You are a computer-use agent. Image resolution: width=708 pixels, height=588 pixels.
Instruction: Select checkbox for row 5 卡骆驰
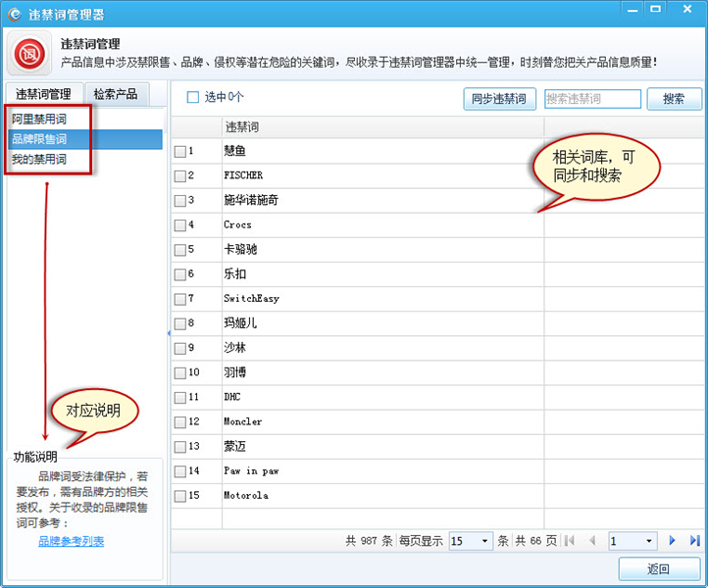coord(180,250)
